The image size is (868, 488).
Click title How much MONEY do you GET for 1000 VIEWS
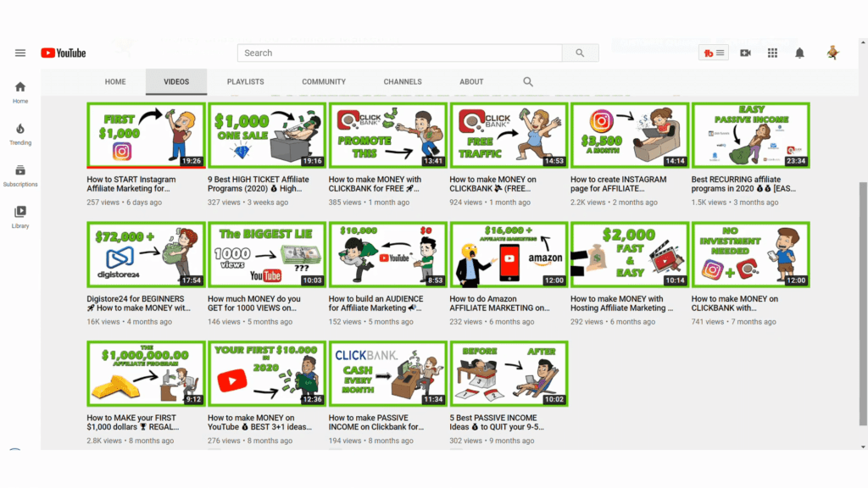(x=254, y=303)
